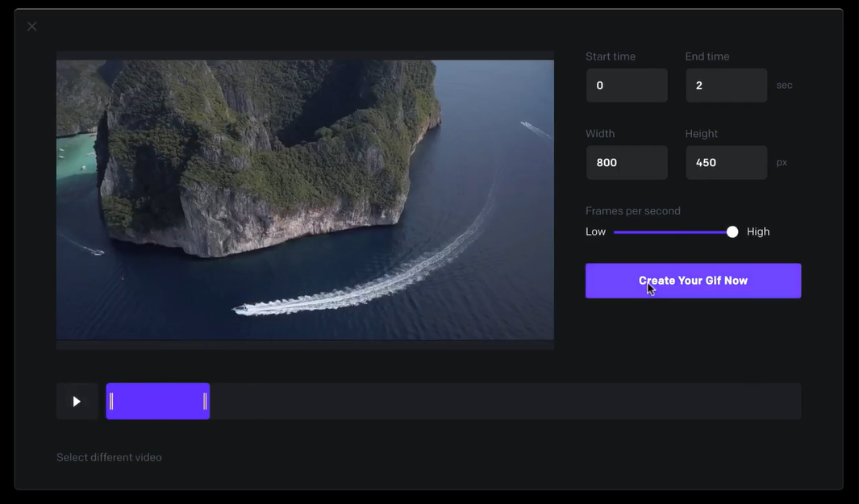Viewport: 859px width, 504px height.
Task: Click the middle of the frame rate slider track
Action: pos(673,232)
